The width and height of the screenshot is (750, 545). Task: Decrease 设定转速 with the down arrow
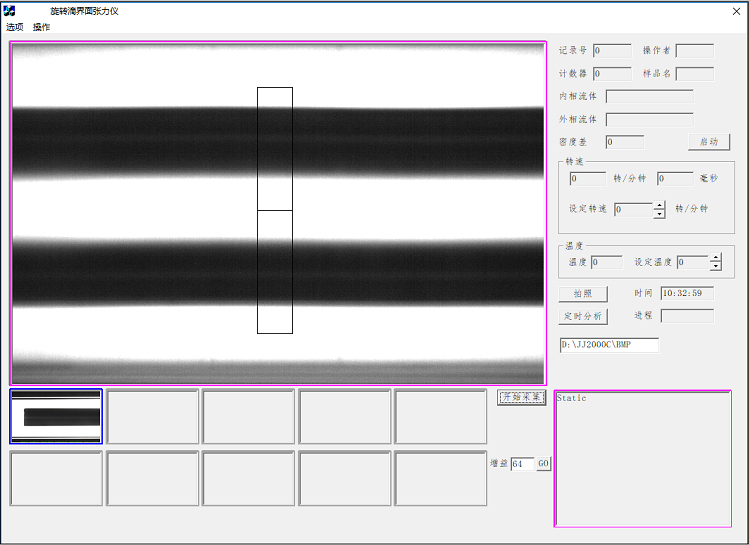[x=659, y=214]
